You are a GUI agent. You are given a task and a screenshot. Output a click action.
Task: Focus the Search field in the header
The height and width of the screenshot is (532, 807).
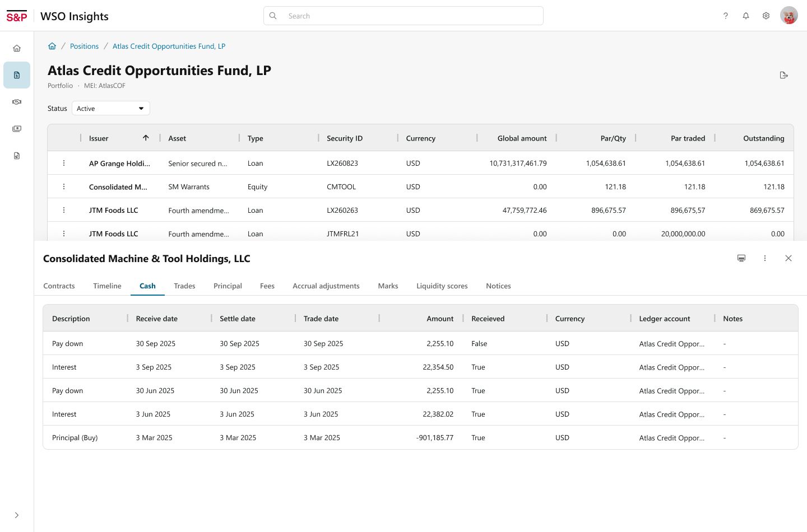(403, 16)
